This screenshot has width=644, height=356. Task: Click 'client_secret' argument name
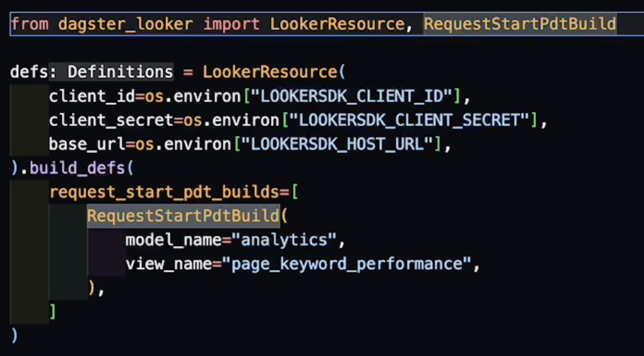pyautogui.click(x=111, y=121)
